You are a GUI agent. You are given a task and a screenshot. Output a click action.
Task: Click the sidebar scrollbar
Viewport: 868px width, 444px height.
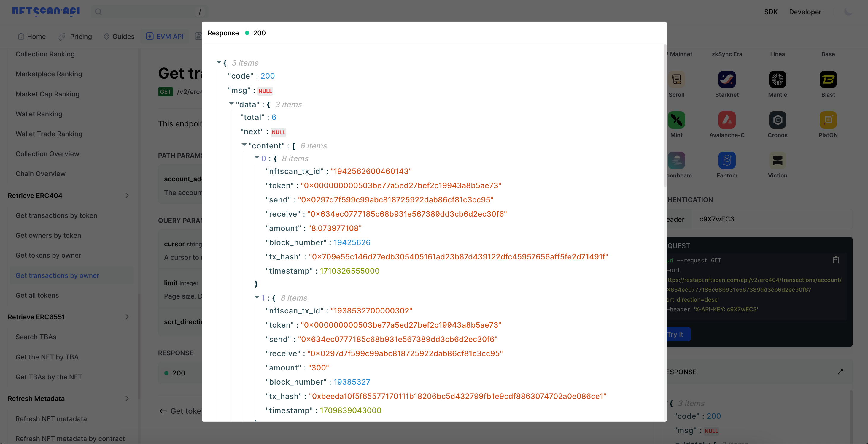point(139,346)
